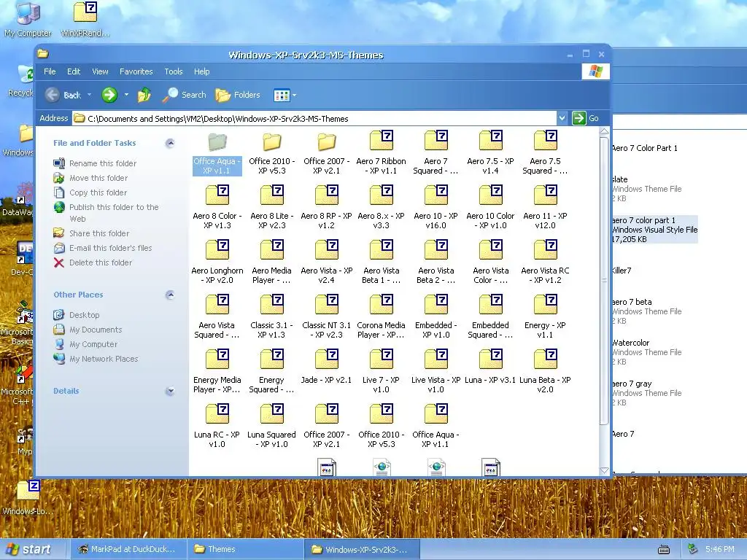The width and height of the screenshot is (747, 560).
Task: Select the Aero Longhorn - XP v2.0 archive
Action: 217,262
